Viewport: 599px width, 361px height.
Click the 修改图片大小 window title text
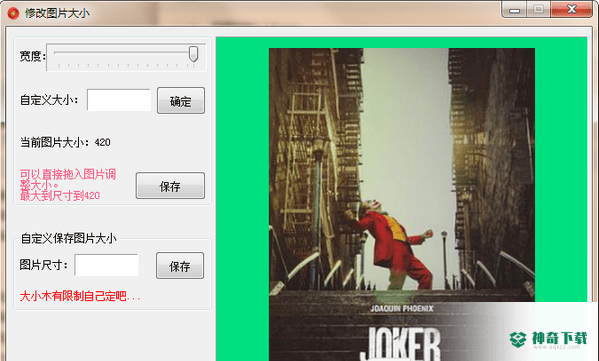pyautogui.click(x=57, y=13)
